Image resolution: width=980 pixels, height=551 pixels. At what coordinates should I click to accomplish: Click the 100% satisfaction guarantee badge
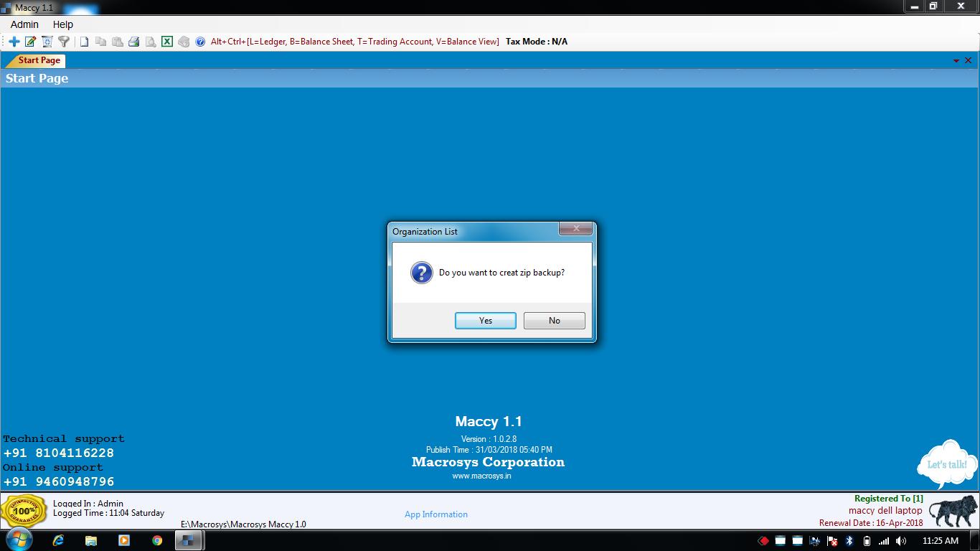24,511
